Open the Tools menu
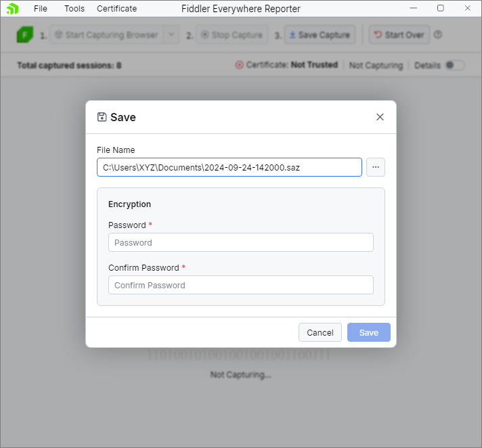 click(74, 9)
